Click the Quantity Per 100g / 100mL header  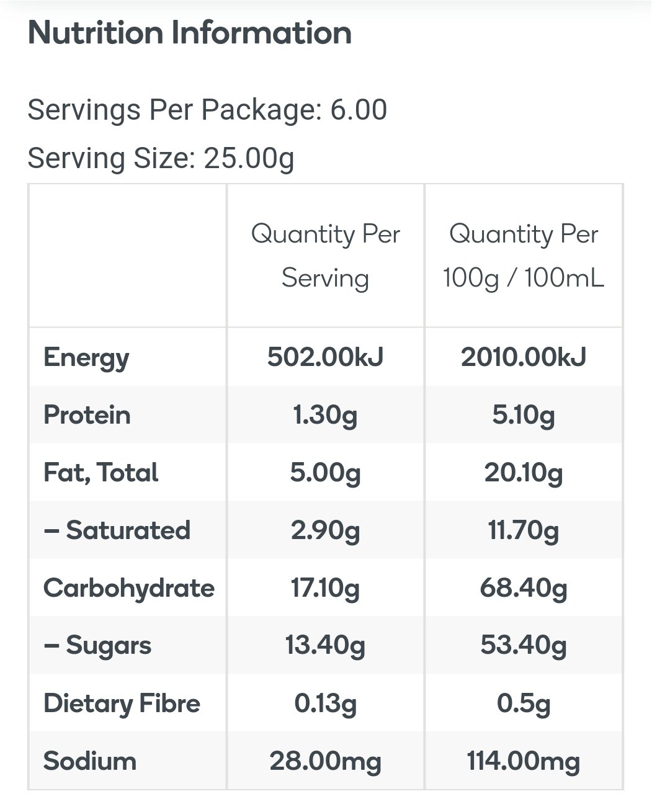(x=523, y=256)
